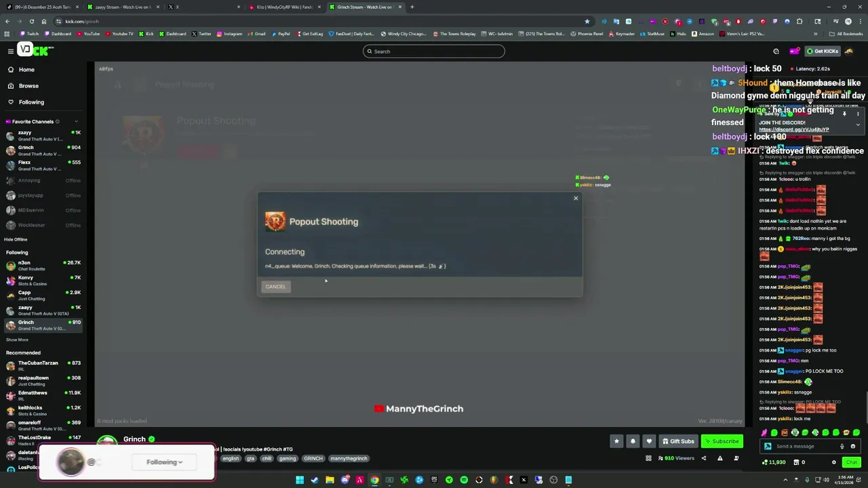Click the header icon right of search bar
Image resolution: width=868 pixels, height=488 pixels.
(x=776, y=52)
